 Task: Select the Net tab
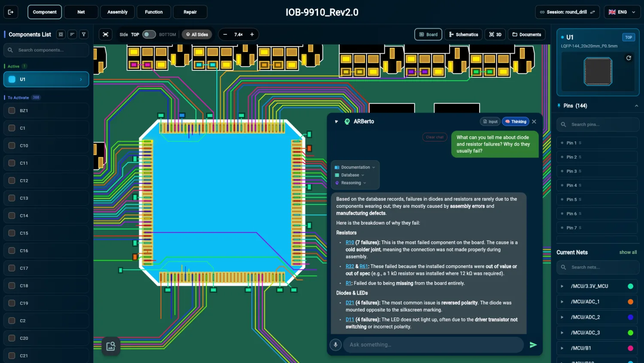point(81,12)
